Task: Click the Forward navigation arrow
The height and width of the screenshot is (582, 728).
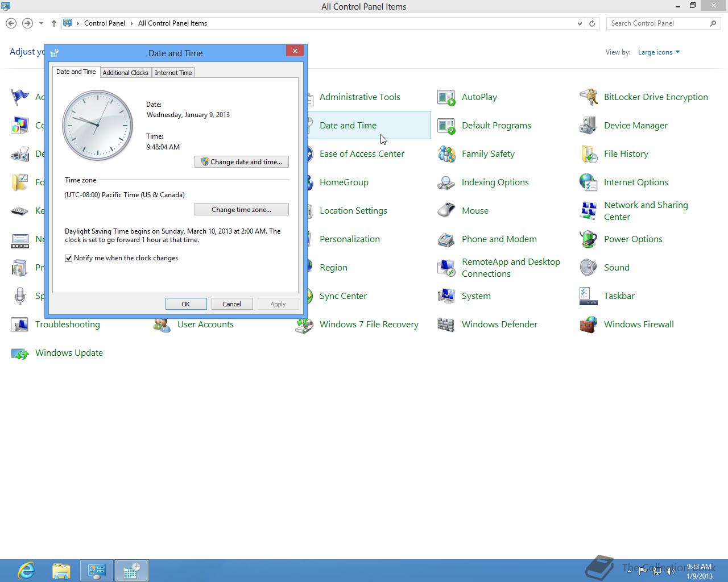Action: pos(27,23)
